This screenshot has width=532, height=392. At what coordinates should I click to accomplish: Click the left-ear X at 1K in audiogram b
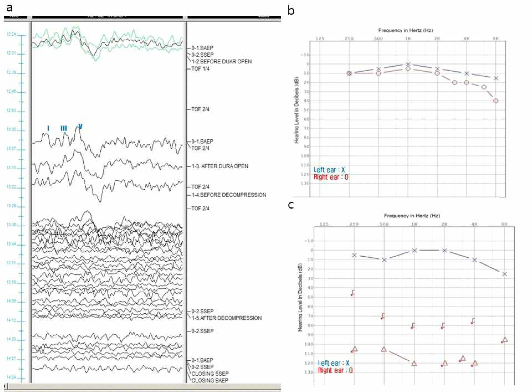pos(408,64)
